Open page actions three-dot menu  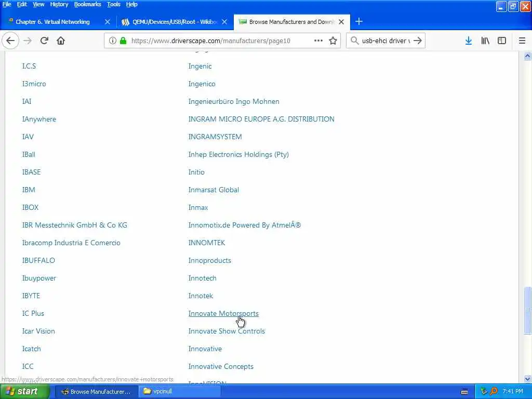click(x=318, y=41)
